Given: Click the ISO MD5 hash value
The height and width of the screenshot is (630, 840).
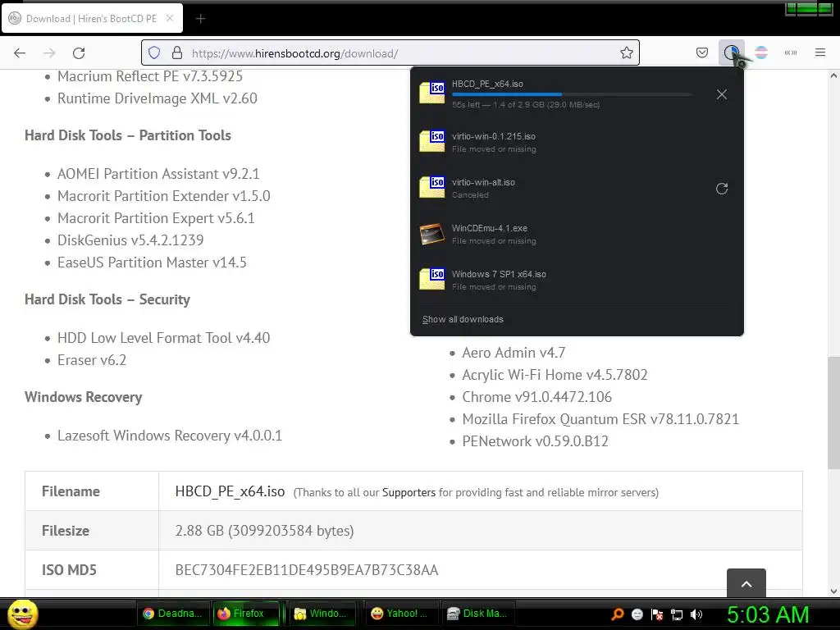Looking at the screenshot, I should [307, 570].
